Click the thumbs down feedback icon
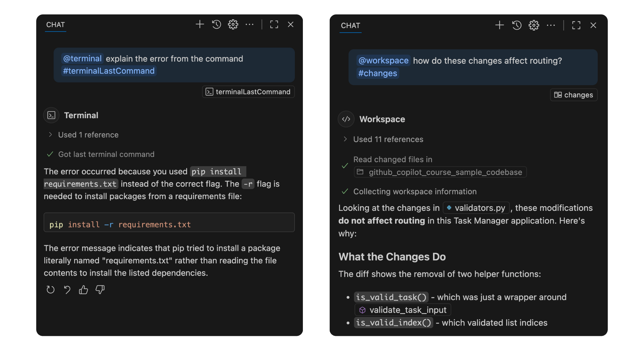Viewport: 644px width, 362px height. [x=100, y=290]
